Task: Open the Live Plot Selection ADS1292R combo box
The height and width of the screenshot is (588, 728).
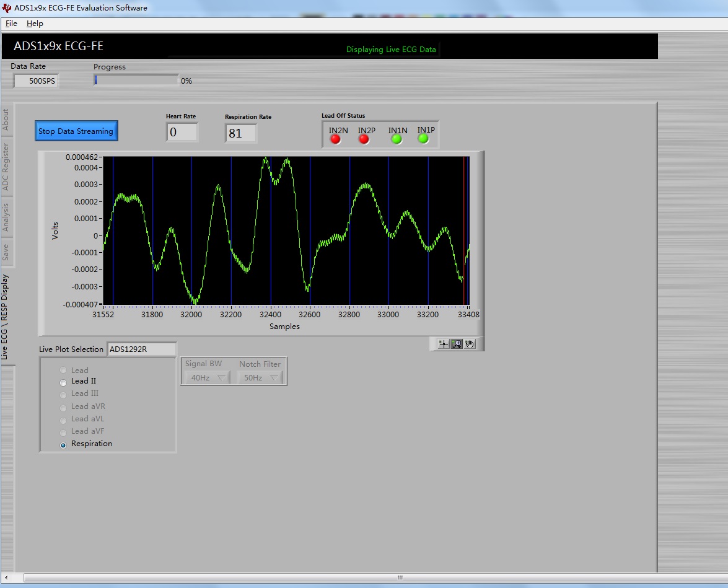Action: tap(141, 349)
